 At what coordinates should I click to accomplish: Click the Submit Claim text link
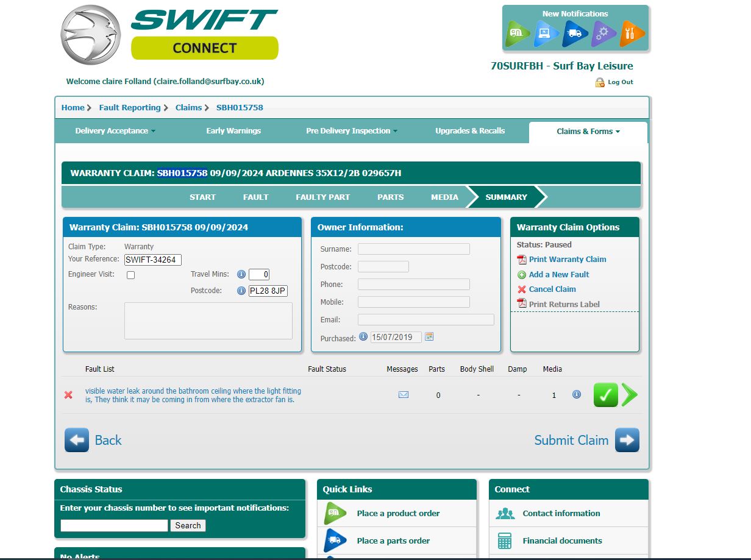tap(571, 440)
